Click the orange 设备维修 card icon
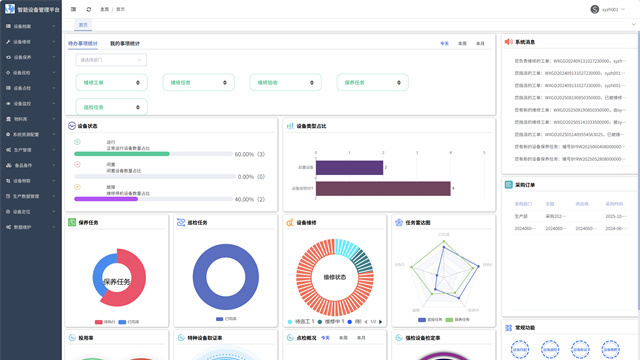Image resolution: width=640 pixels, height=360 pixels. coord(290,222)
